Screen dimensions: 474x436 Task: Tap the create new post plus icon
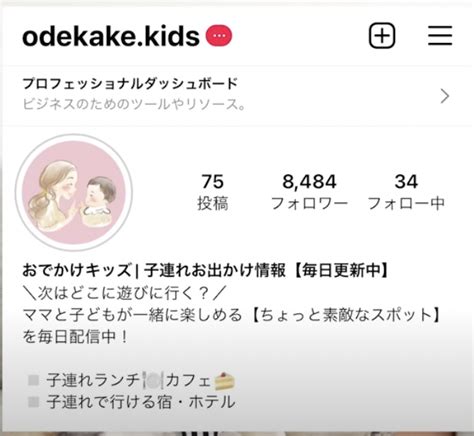pyautogui.click(x=382, y=36)
